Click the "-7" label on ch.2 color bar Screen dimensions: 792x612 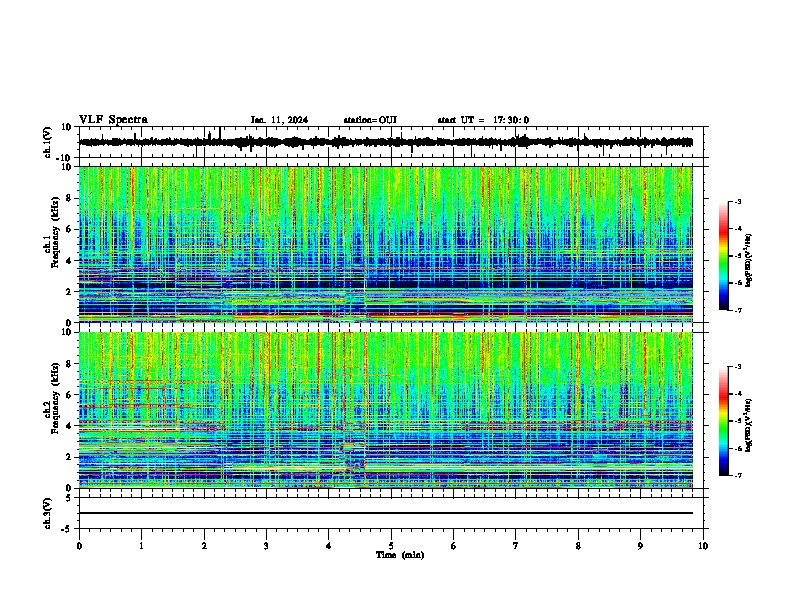(x=738, y=475)
